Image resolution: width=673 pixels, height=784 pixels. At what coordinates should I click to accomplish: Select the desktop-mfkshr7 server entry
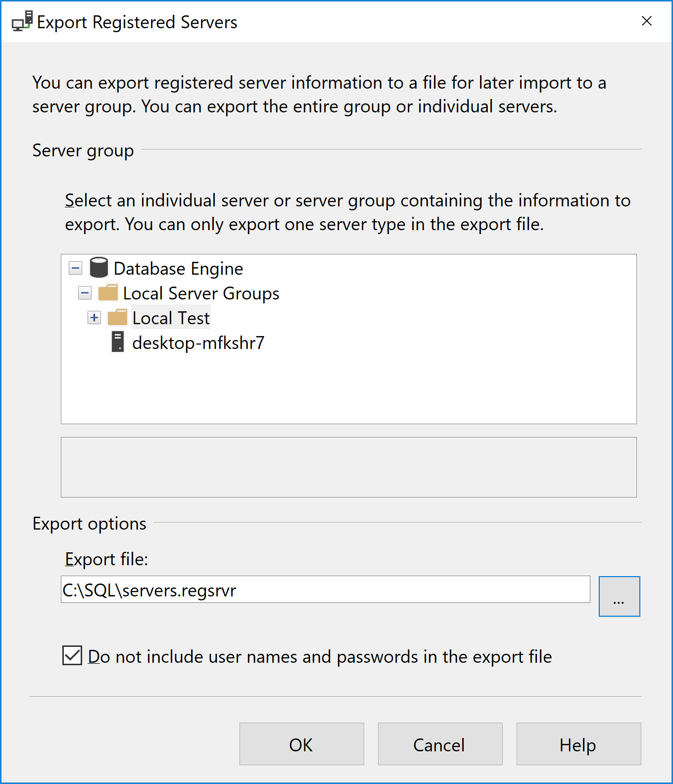[x=198, y=343]
